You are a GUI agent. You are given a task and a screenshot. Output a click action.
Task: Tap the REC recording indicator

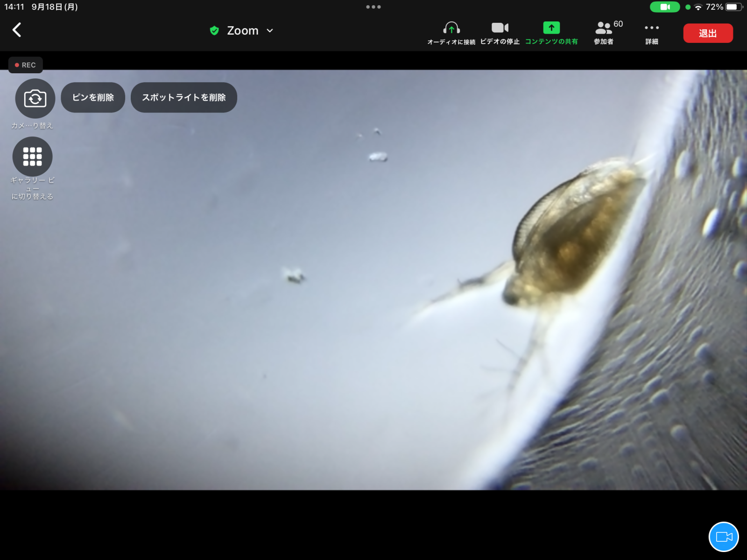click(26, 65)
